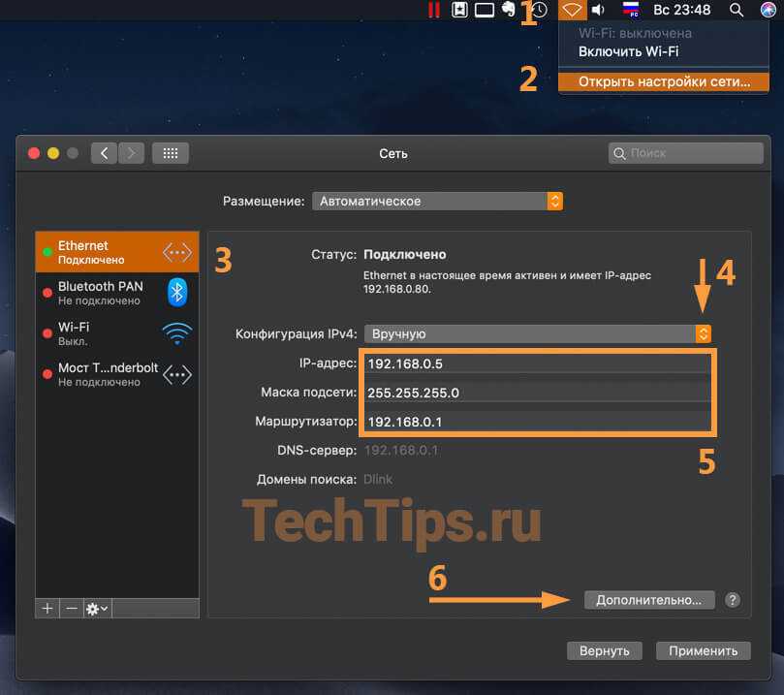Screen dimensions: 784x695
Task: Add a network service with plus button
Action: tap(47, 609)
